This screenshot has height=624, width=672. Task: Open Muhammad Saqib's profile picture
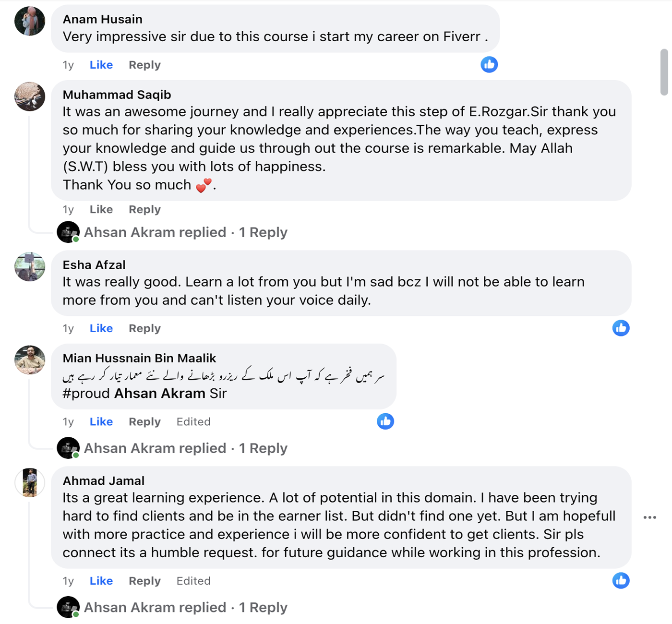30,96
